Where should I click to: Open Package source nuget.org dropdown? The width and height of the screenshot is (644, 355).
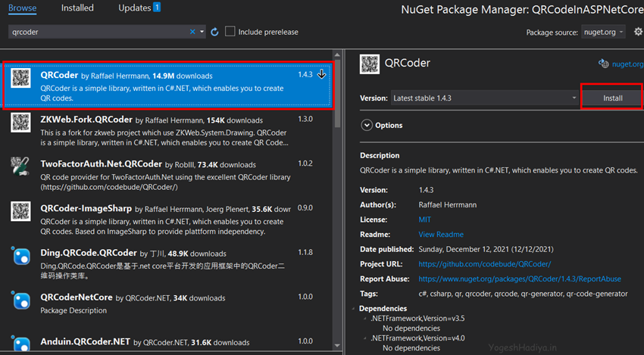[603, 32]
